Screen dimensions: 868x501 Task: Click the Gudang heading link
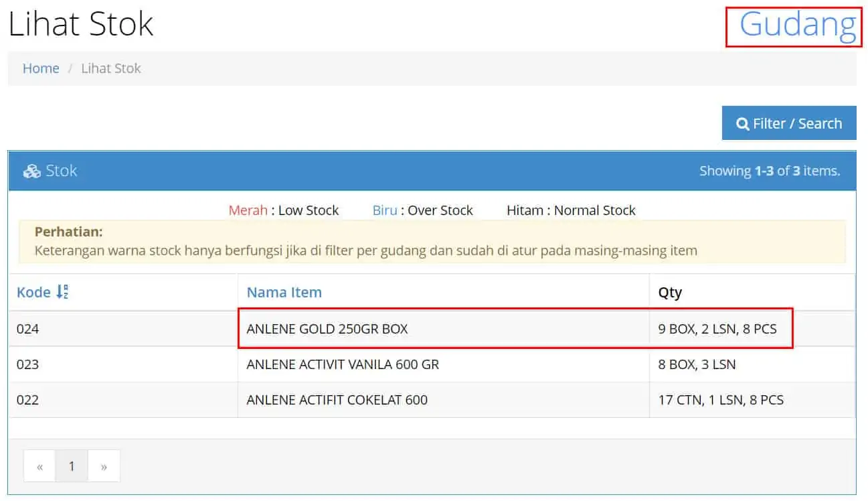click(x=798, y=25)
